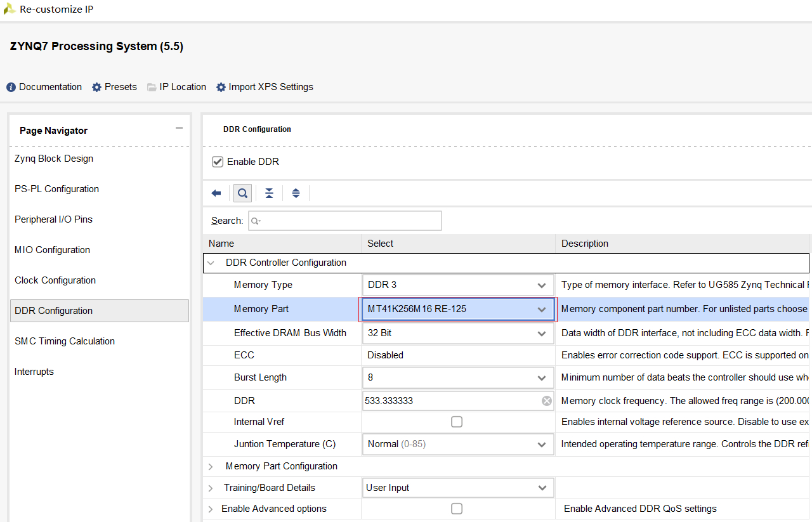Enable the Internal Vref checkbox
Screen dimensions: 812x522
pyautogui.click(x=457, y=422)
